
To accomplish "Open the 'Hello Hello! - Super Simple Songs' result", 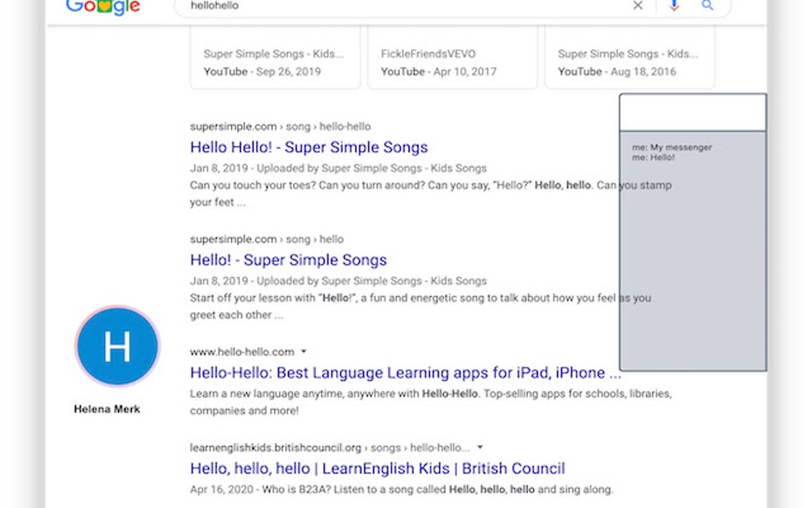I will pos(308,147).
